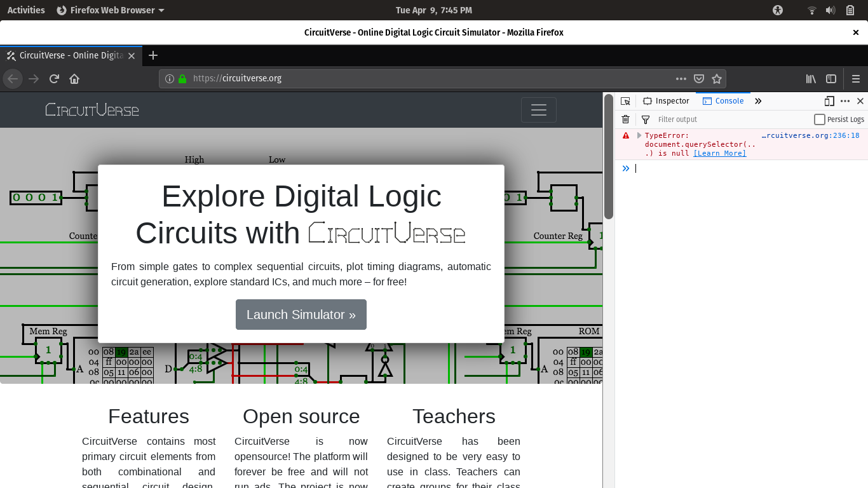Adjust the system volume indicator

830,10
